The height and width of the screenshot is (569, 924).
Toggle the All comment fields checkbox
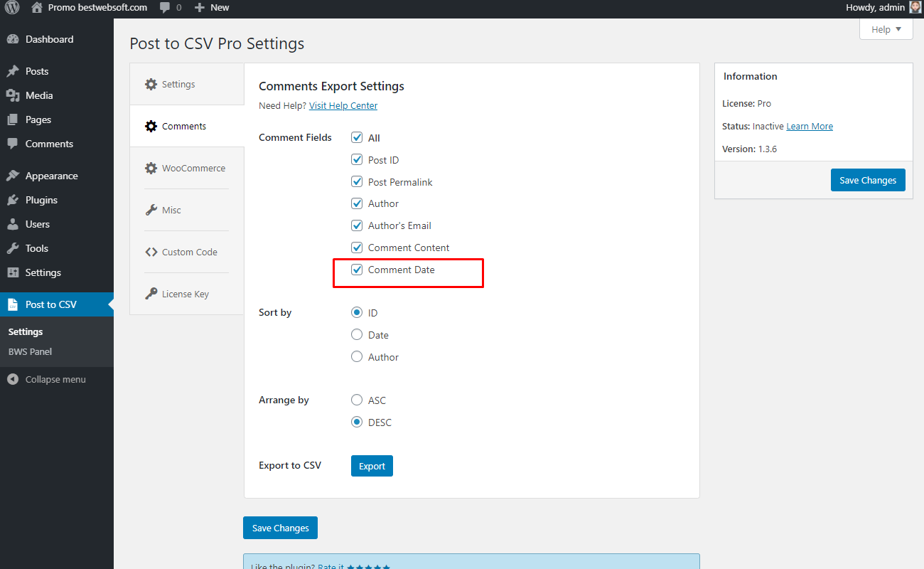(x=357, y=138)
